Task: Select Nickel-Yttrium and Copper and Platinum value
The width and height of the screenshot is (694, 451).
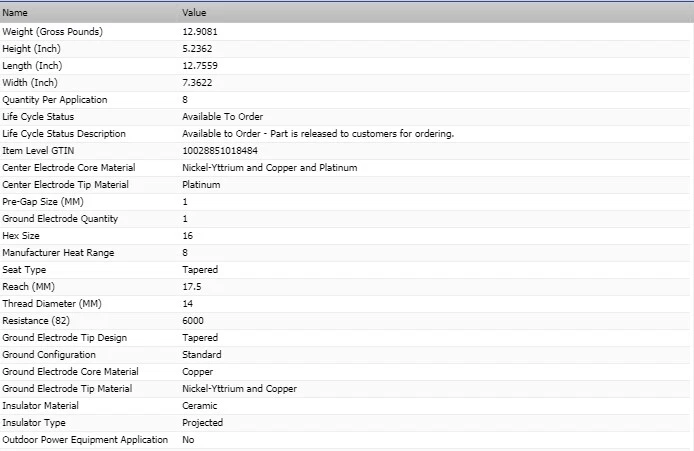Action: tap(270, 168)
